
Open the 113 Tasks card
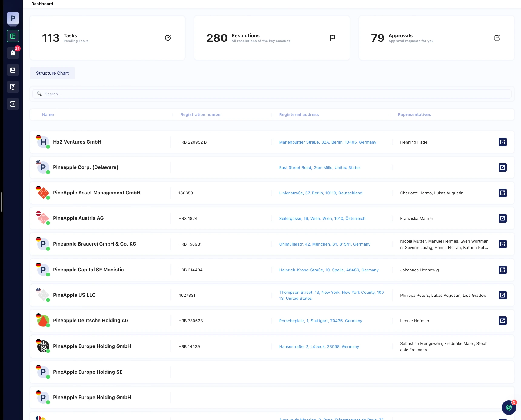108,38
